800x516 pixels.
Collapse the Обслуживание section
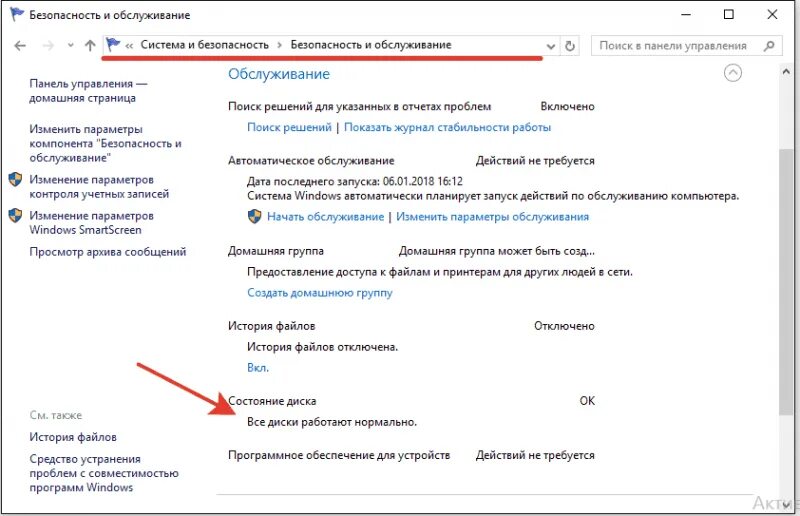point(733,73)
